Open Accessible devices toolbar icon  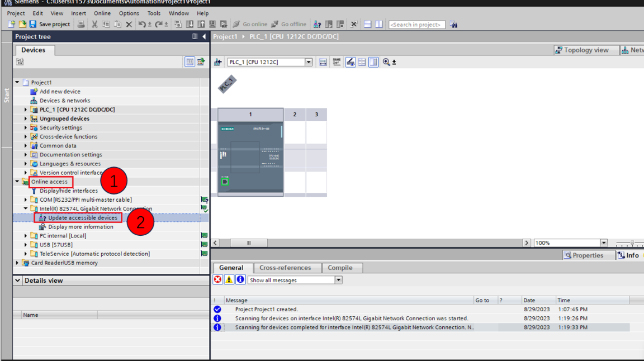click(x=317, y=24)
